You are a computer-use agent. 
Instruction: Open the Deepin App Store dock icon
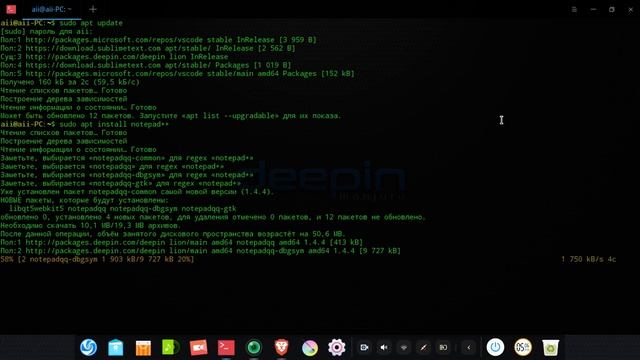point(116,348)
